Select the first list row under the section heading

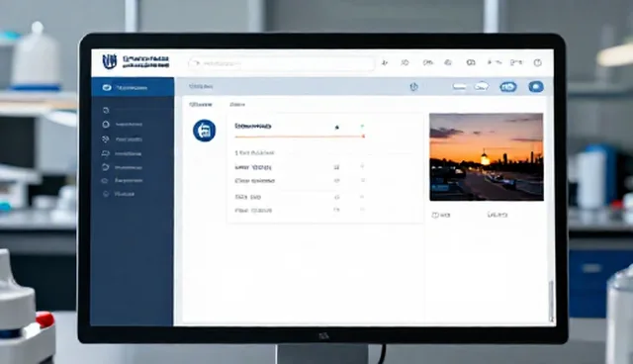click(300, 167)
